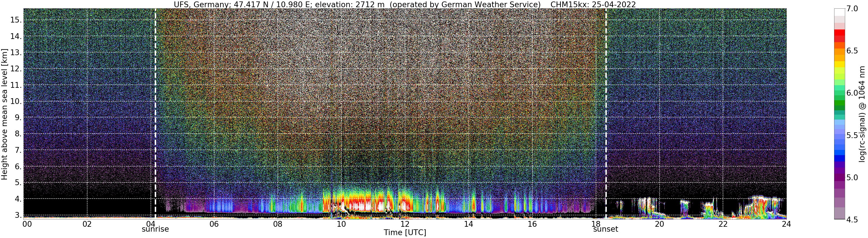Click the y-axis tick label '8.'
This screenshot has height=238, width=868.
tap(18, 134)
